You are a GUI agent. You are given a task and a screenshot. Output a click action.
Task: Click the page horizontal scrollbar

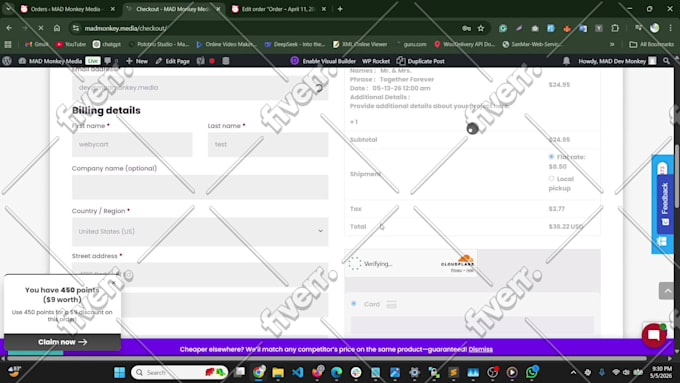click(x=327, y=358)
